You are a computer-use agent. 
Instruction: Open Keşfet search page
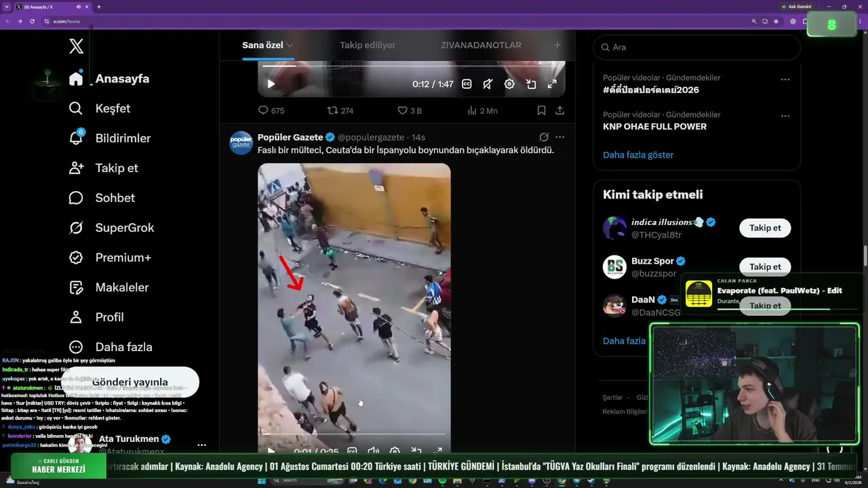[100, 108]
